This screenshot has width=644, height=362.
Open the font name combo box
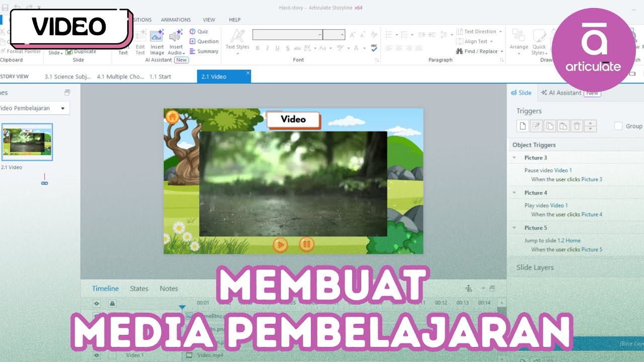287,35
